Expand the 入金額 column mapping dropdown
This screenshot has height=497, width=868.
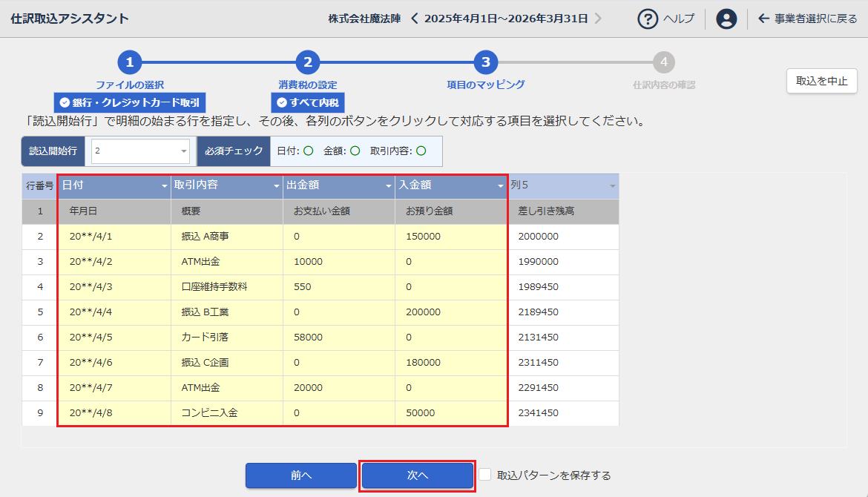coord(500,186)
